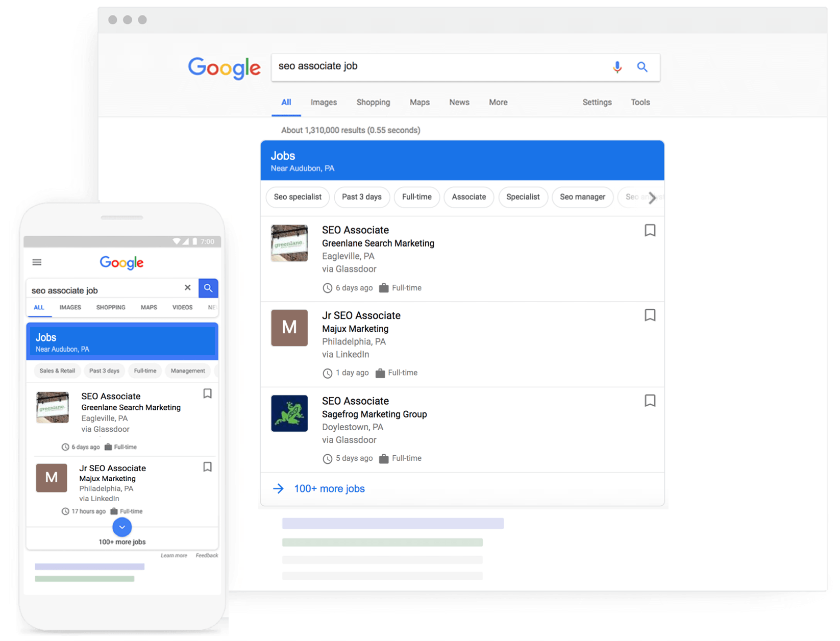Viewport: 840px width, 641px height.
Task: Click 'Doylestown, PA' location text
Action: tap(353, 427)
